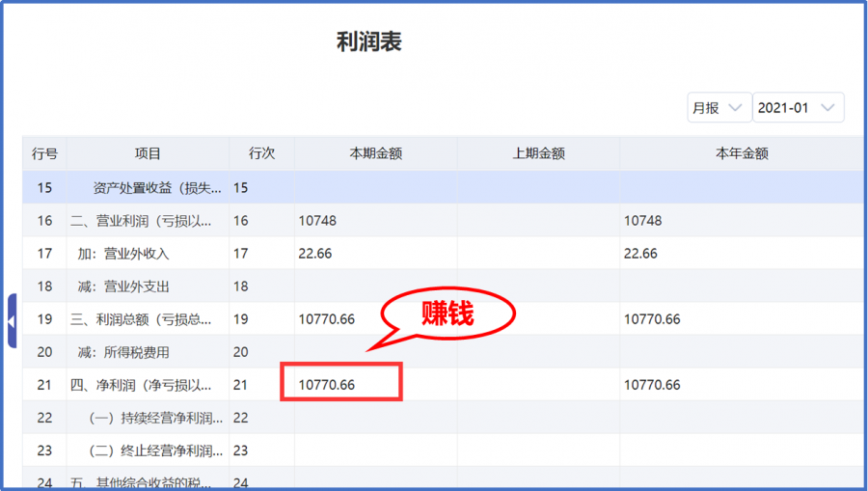The height and width of the screenshot is (491, 868).
Task: Select the 资产处置收益 row 15
Action: 157,188
